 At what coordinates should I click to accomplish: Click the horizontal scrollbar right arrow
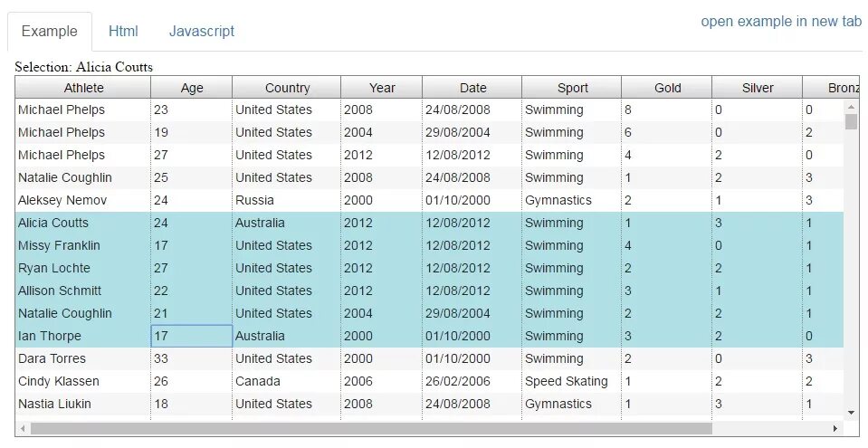click(835, 428)
